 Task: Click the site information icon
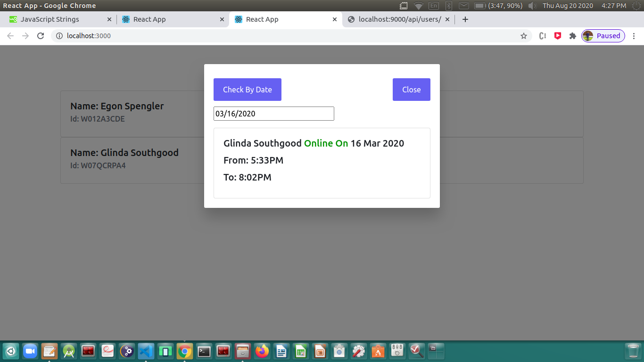tap(59, 36)
